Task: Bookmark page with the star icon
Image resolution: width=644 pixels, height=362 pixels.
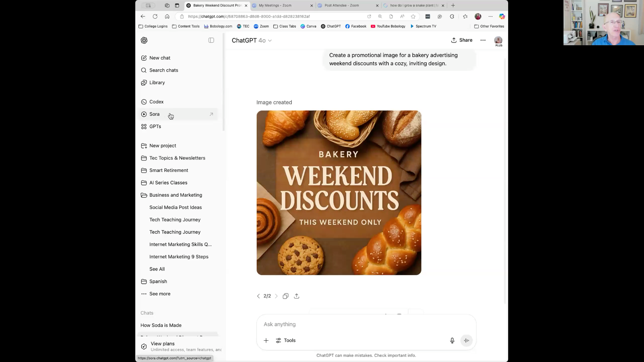Action: (x=413, y=16)
